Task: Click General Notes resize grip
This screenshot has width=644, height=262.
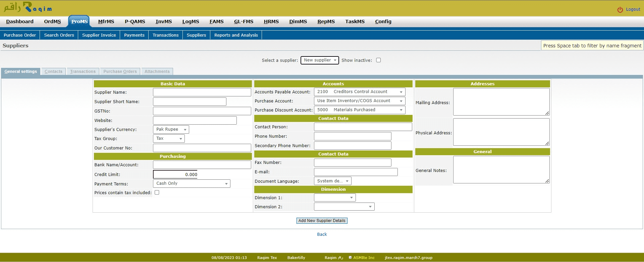Action: (x=547, y=181)
